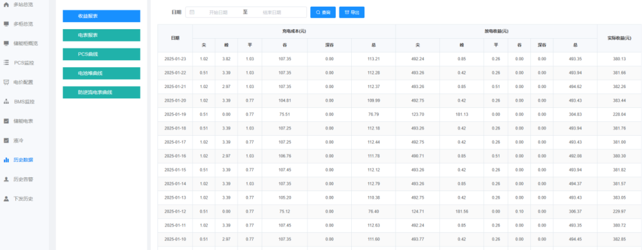Click the BMS监控 hierarchy icon

pyautogui.click(x=7, y=102)
